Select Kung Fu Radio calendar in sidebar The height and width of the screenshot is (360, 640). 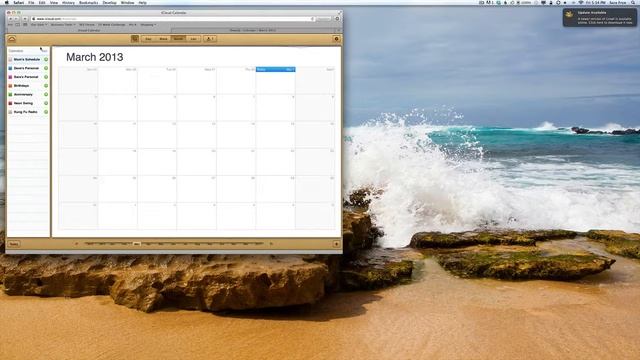click(25, 112)
